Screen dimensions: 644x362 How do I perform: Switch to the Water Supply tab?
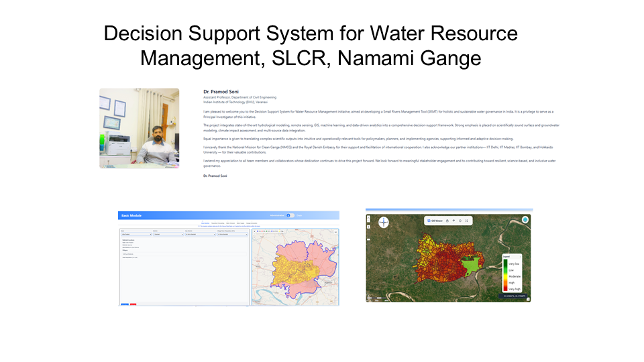point(240,223)
